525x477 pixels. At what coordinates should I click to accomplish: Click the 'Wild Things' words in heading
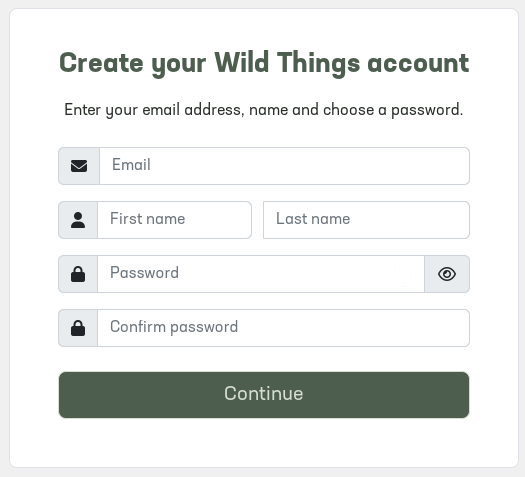coord(287,64)
